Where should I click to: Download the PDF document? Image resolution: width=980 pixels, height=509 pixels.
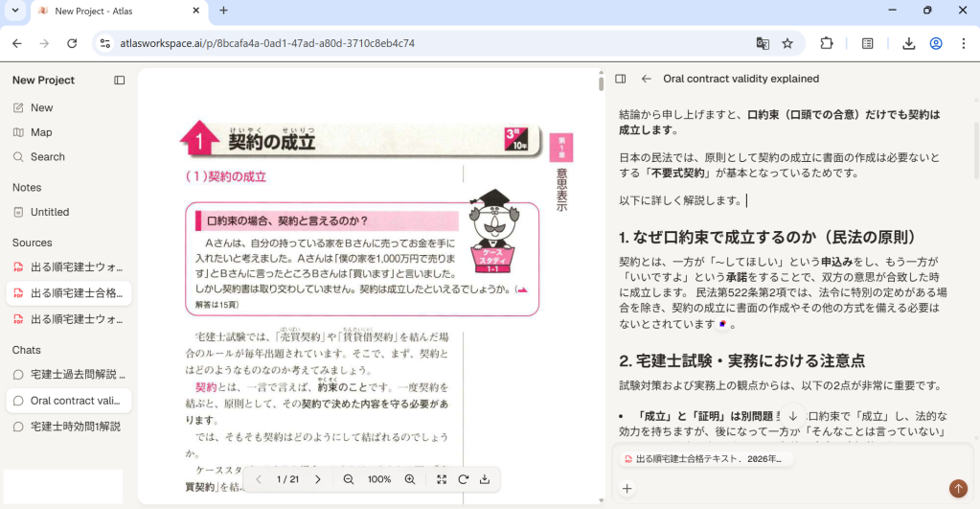(485, 479)
